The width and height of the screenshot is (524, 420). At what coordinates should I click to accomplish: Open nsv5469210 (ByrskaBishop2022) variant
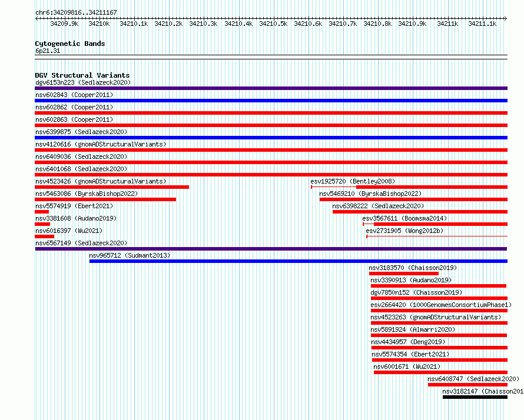click(x=370, y=194)
